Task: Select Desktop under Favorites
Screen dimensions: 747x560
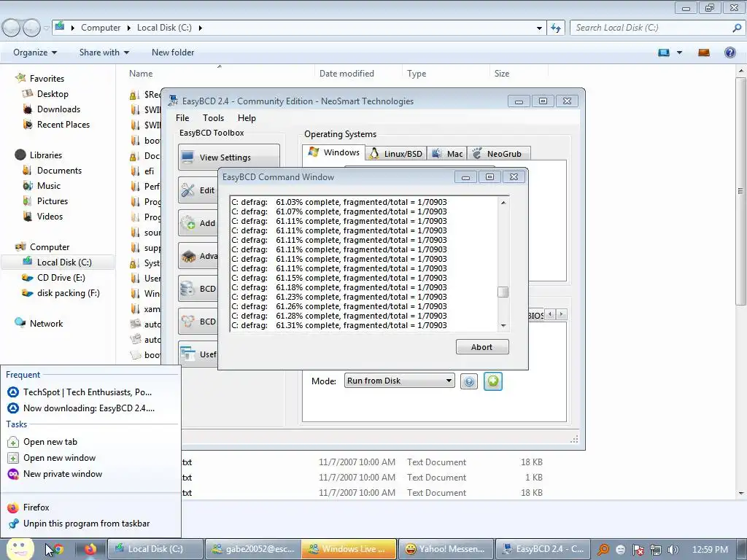Action: (53, 94)
